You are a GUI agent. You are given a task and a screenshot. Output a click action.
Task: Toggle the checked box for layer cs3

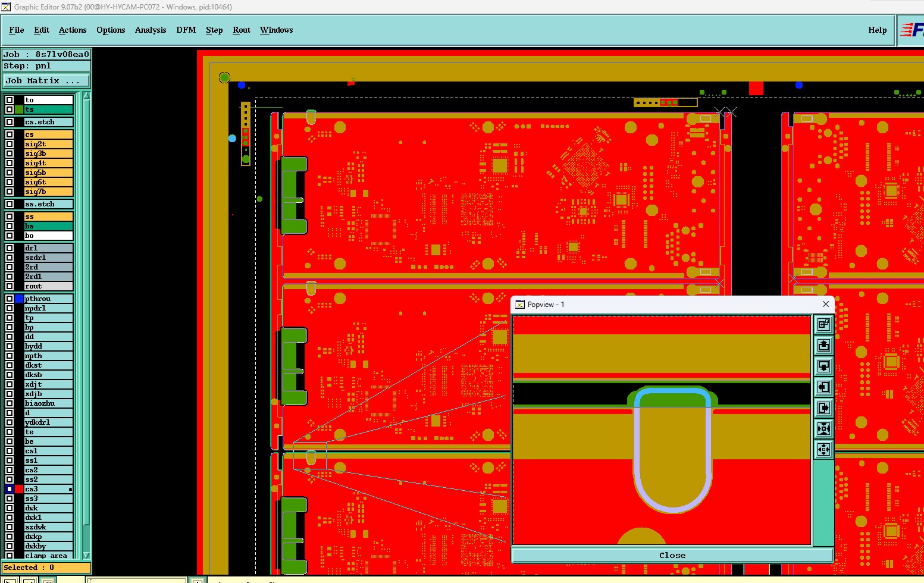10,489
